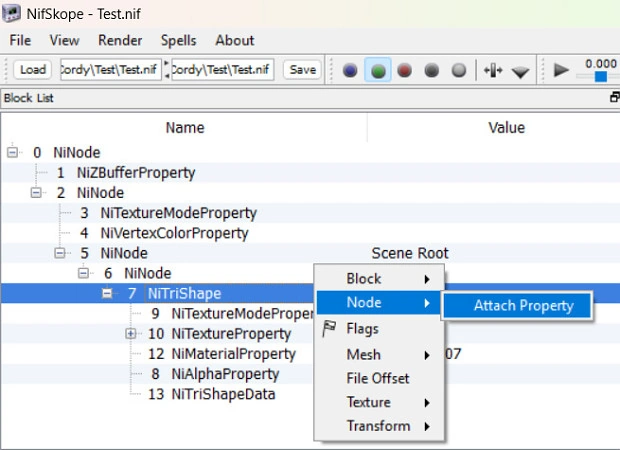Image resolution: width=620 pixels, height=450 pixels.
Task: Collapse the 7 NiTriShape tree branch
Action: tap(107, 293)
